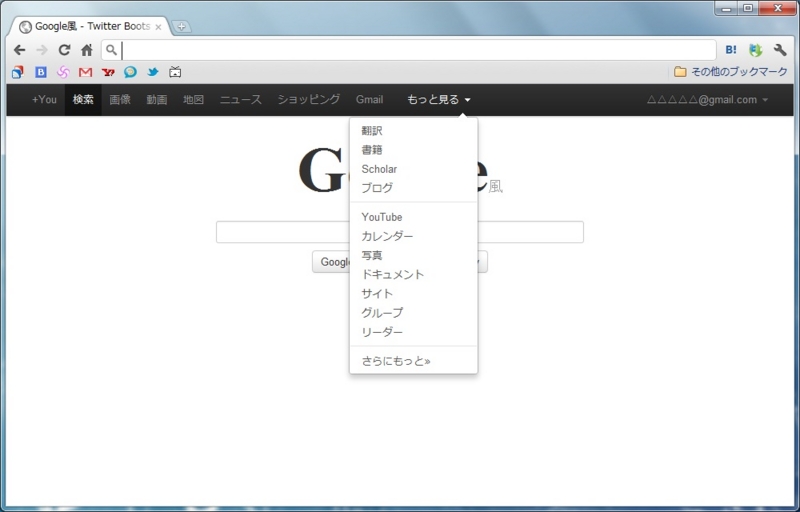This screenshot has width=800, height=512.
Task: Open the その他のブックマーク folder
Action: click(731, 72)
